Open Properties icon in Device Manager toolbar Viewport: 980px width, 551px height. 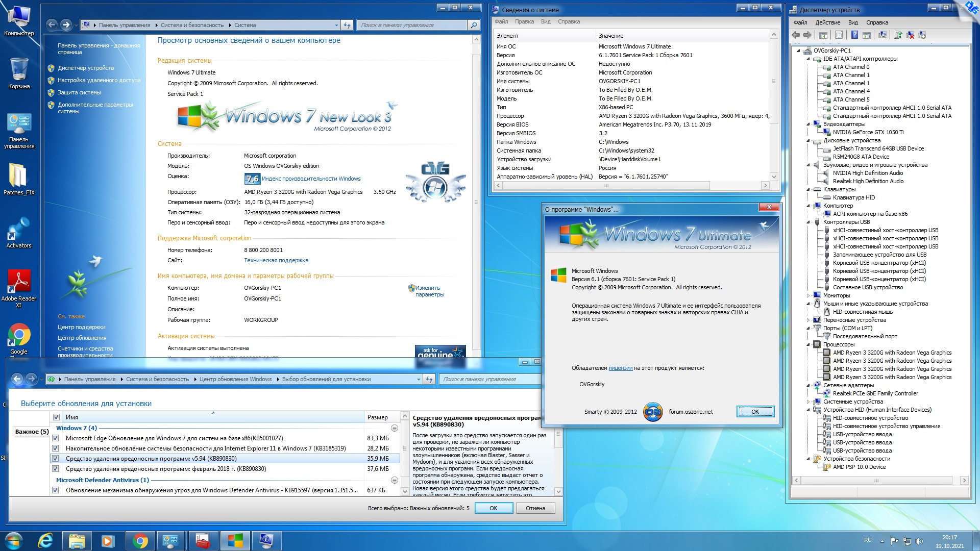pos(839,35)
